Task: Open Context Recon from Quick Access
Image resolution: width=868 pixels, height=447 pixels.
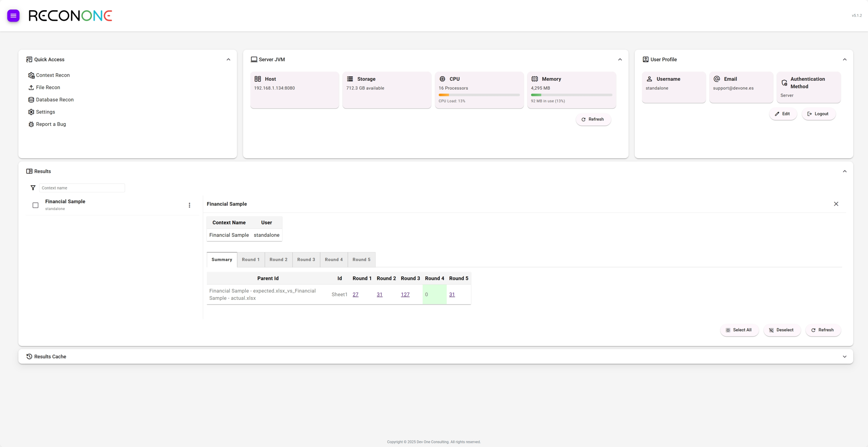Action: (53, 75)
